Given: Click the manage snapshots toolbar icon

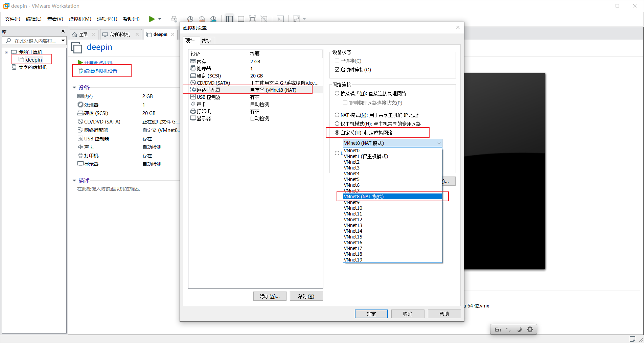Looking at the screenshot, I should (213, 19).
